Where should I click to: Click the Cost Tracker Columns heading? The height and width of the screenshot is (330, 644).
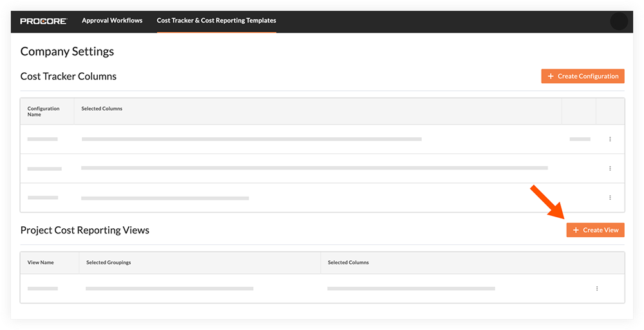(68, 76)
